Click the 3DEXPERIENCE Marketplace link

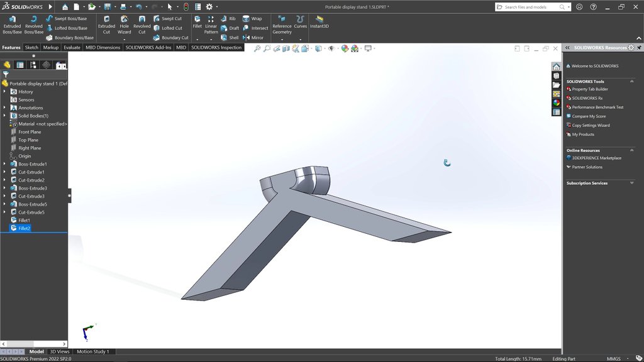(596, 158)
